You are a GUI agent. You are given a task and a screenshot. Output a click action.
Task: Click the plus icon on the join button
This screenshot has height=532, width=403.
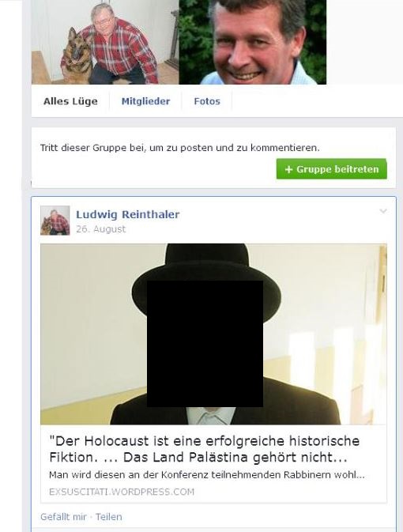(x=288, y=169)
